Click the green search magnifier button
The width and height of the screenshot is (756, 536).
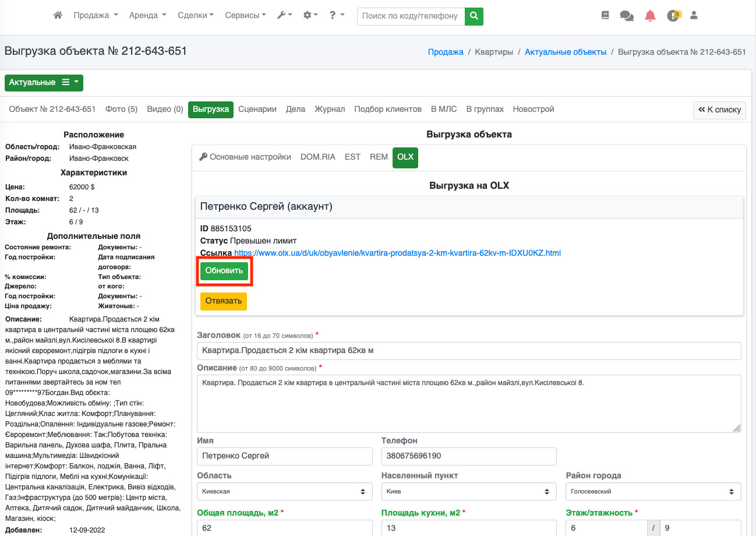(x=474, y=16)
